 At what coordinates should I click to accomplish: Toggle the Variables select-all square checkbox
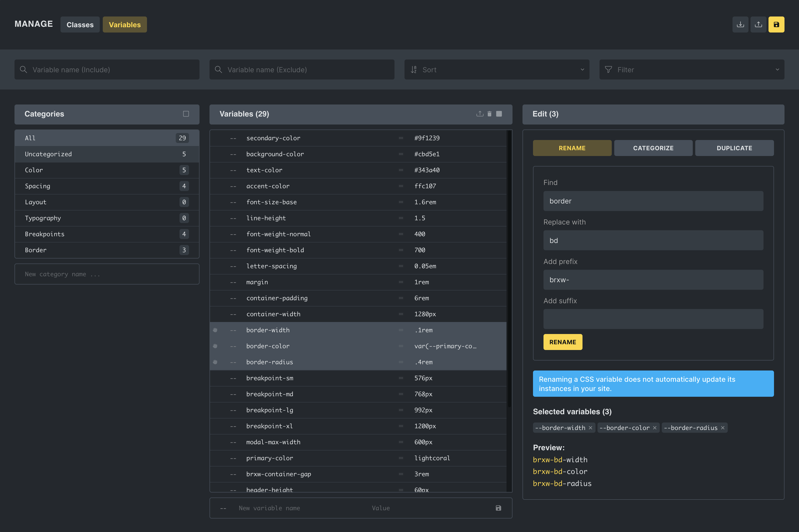pyautogui.click(x=499, y=114)
